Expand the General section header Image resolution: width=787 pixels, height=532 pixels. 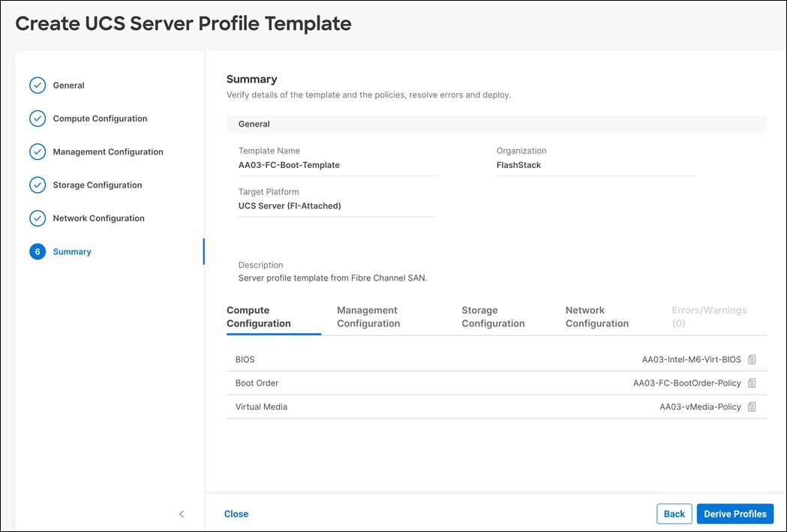click(254, 123)
